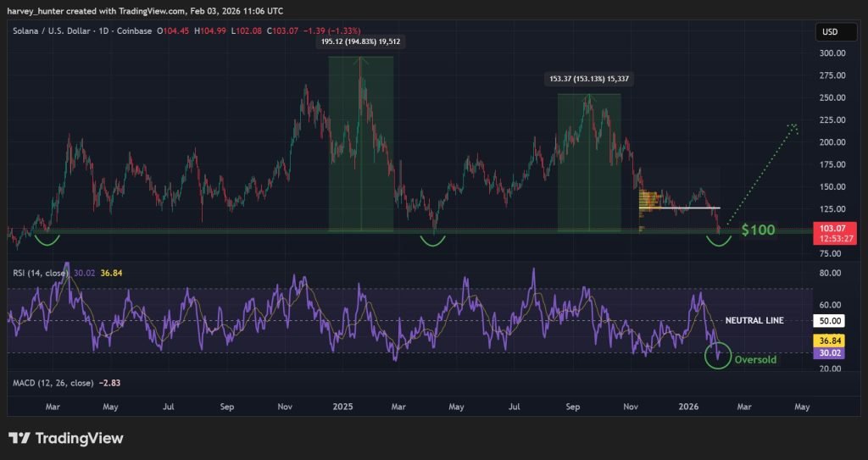Click the green $100 text annotation
868x460 pixels.
coord(757,230)
